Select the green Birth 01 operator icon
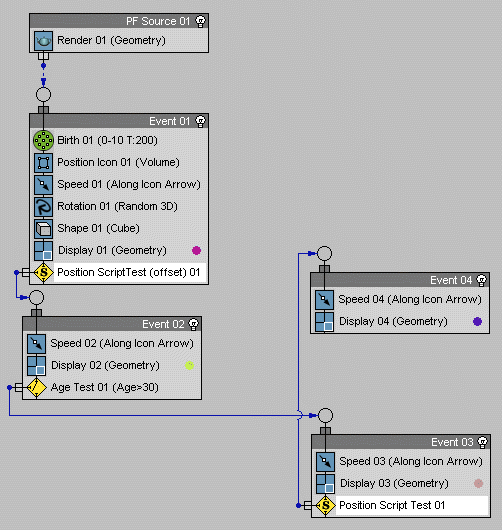 point(43,140)
